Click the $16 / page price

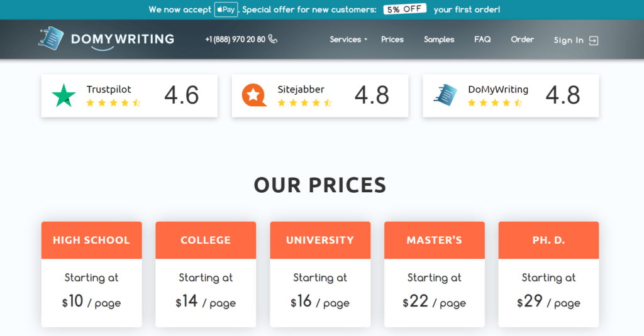coord(320,302)
